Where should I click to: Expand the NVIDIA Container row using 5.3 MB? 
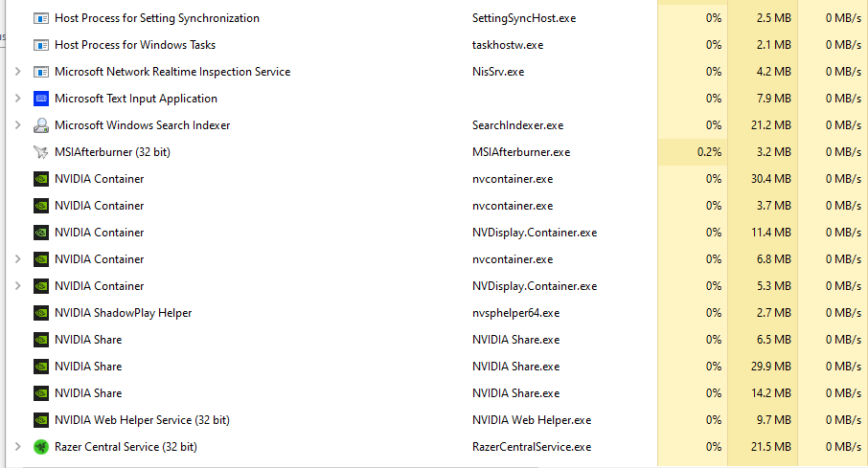pos(17,285)
